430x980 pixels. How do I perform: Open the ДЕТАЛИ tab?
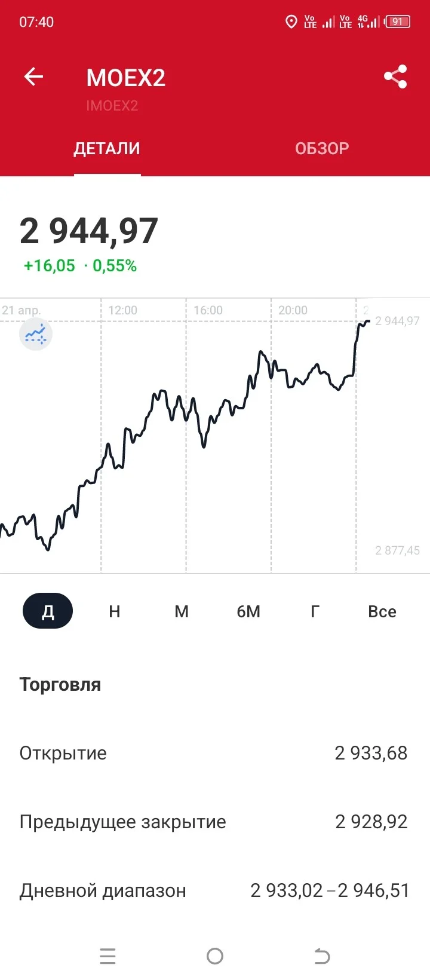click(107, 148)
